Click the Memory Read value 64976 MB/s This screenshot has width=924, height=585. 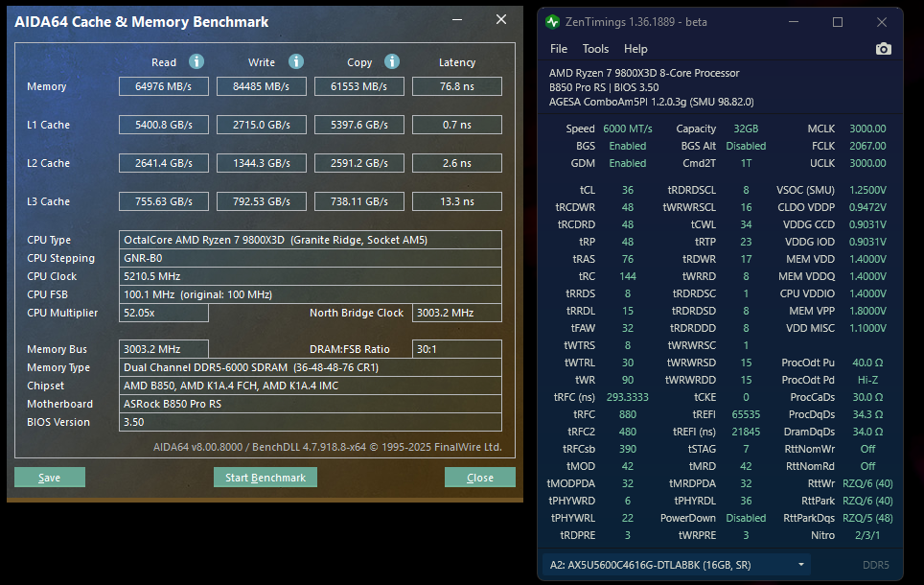(164, 86)
